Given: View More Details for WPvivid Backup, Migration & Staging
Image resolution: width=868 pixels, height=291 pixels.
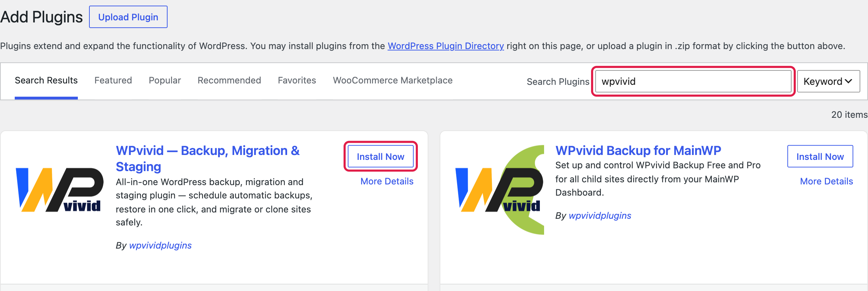Looking at the screenshot, I should coord(387,181).
